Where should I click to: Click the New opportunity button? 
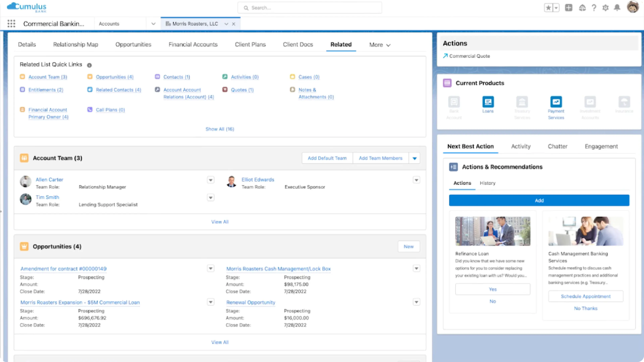409,247
